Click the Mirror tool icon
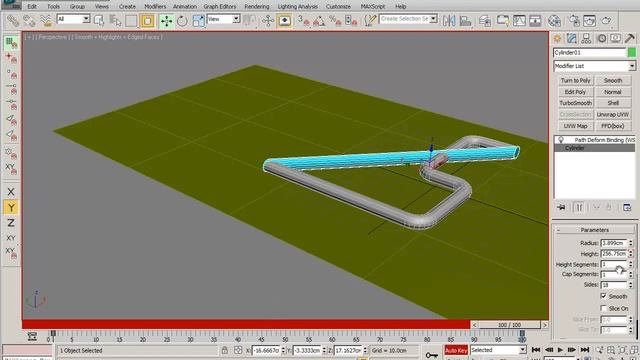The width and height of the screenshot is (640, 360). click(x=449, y=20)
